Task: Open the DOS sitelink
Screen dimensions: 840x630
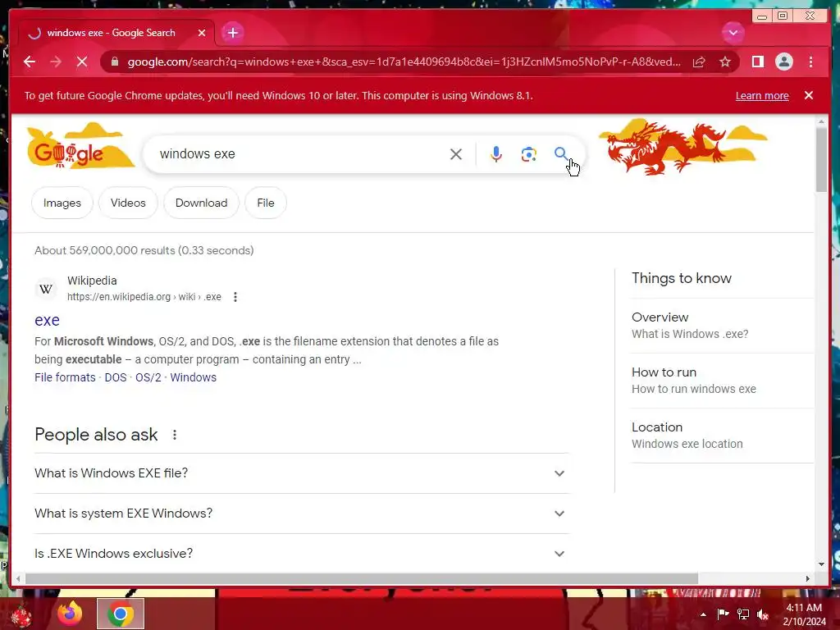Action: click(x=116, y=377)
